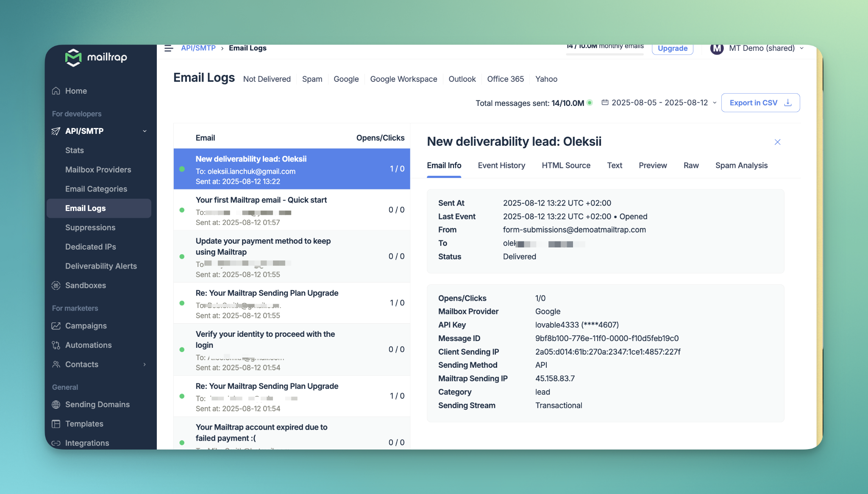This screenshot has width=868, height=494.
Task: Switch to the Event History tab
Action: 501,166
